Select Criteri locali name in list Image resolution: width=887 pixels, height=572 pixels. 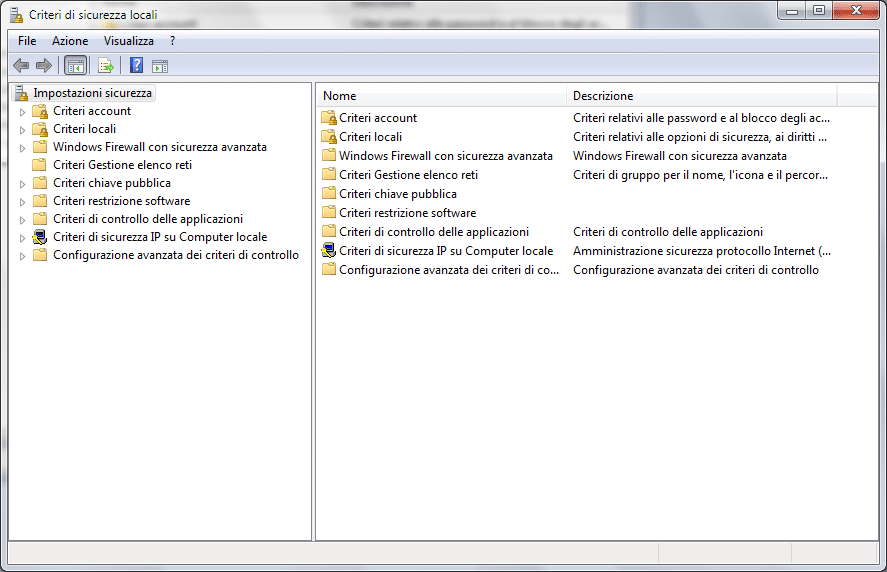(x=371, y=137)
